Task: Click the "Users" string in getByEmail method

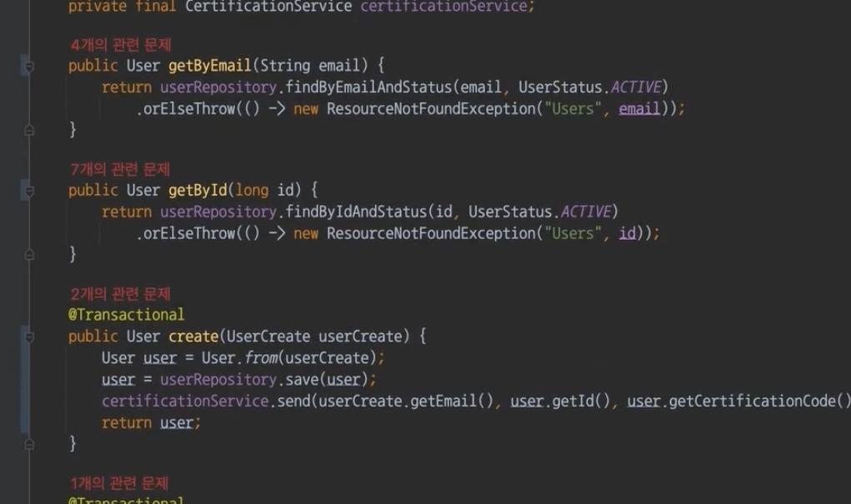Action: coord(573,109)
